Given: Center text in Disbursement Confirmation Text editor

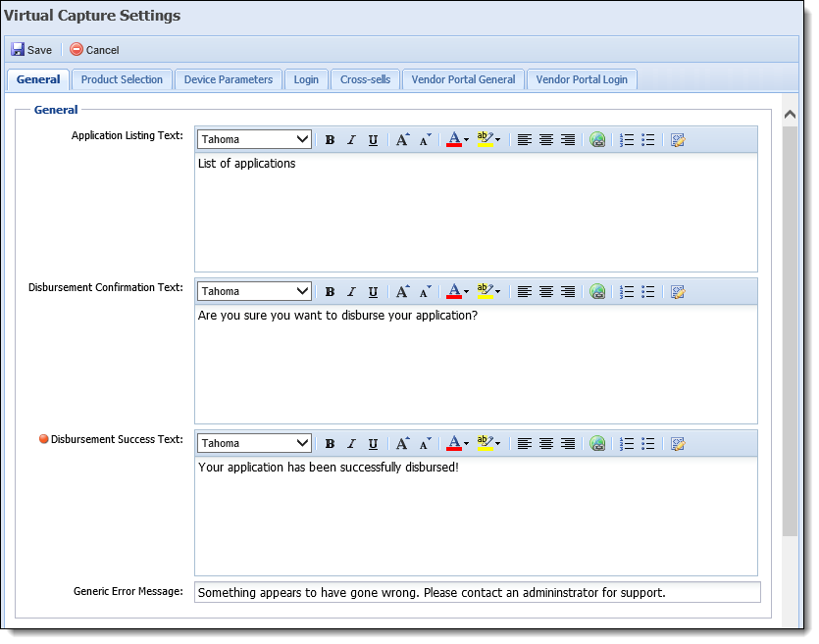Looking at the screenshot, I should [546, 292].
